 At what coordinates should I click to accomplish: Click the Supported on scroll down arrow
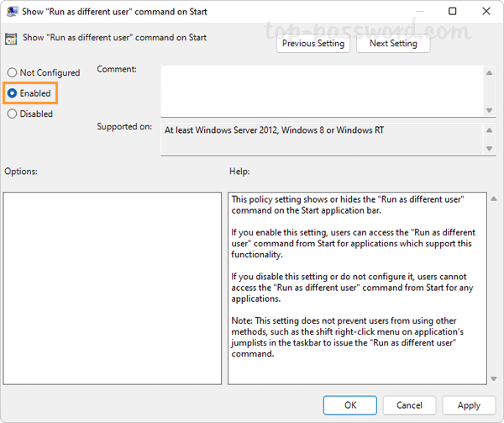click(x=490, y=148)
